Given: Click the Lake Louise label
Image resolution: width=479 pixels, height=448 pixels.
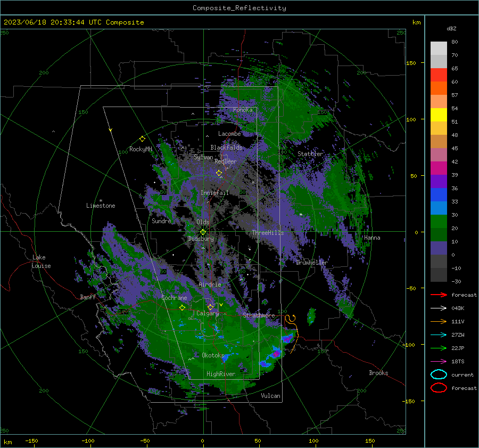Looking at the screenshot, I should click(41, 262).
